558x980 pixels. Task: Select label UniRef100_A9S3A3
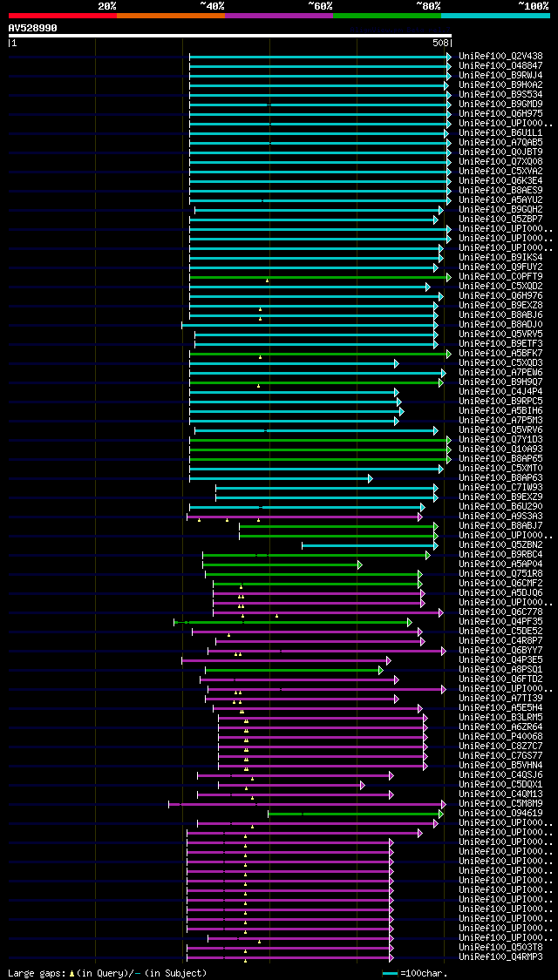500,516
